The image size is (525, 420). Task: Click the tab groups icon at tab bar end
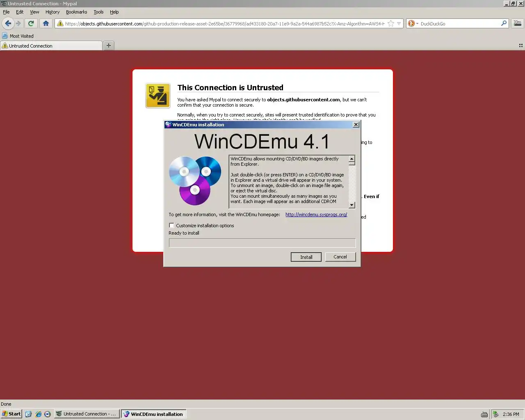521,46
